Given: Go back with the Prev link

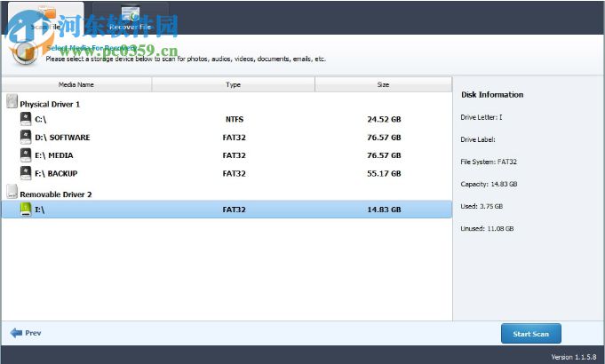Looking at the screenshot, I should (26, 333).
